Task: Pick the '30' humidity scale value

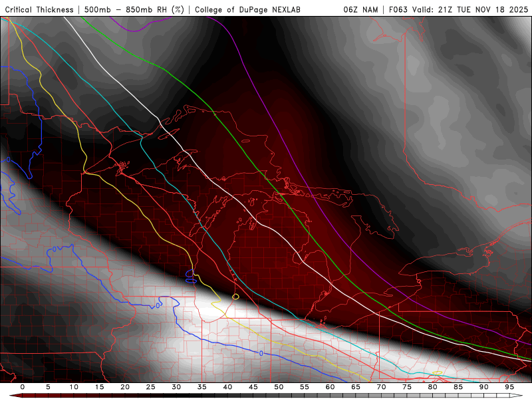Action: pos(176,387)
